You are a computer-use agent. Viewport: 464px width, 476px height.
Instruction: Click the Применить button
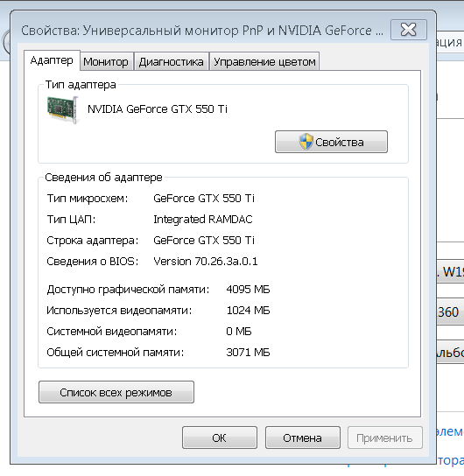click(x=384, y=437)
